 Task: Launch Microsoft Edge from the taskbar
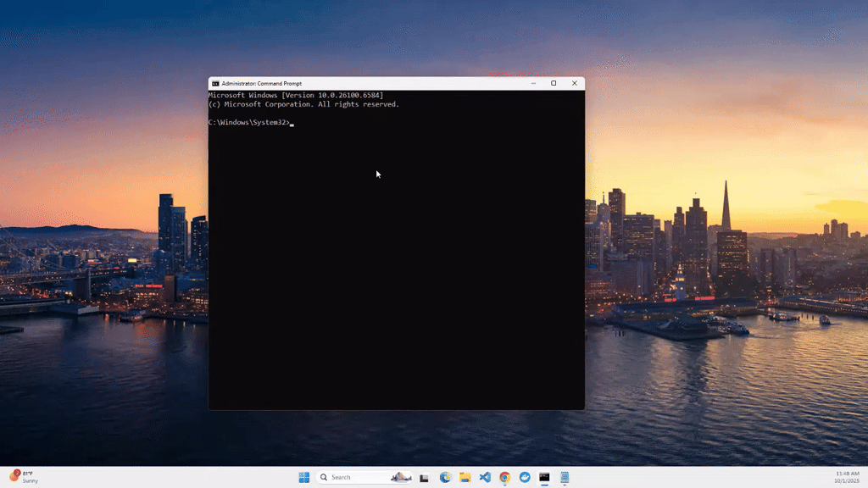click(445, 478)
